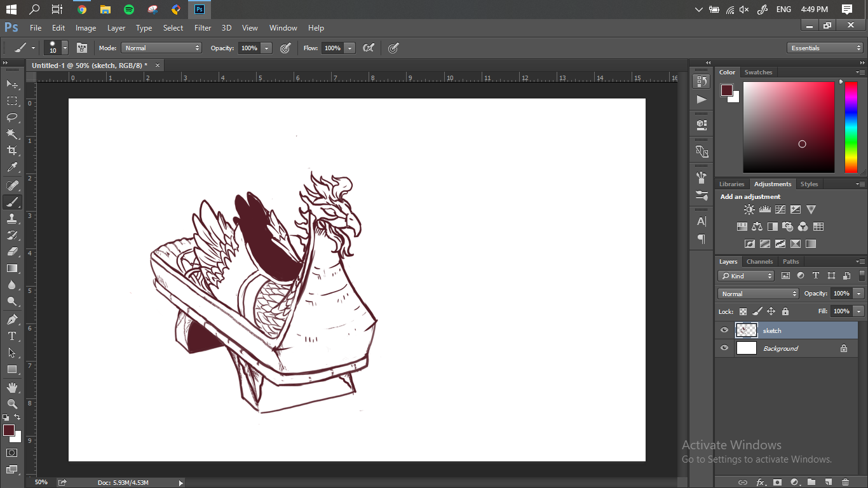Image resolution: width=868 pixels, height=488 pixels.
Task: Select the Crop tool
Action: [x=12, y=151]
